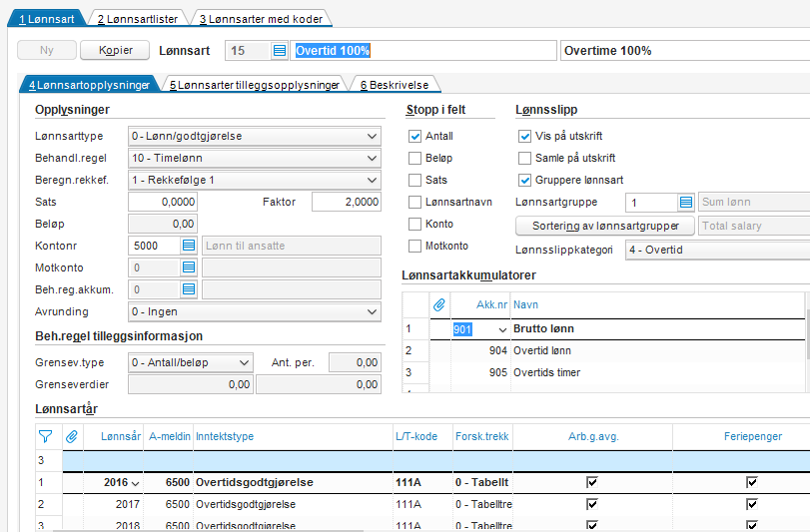Open the Beregn.rekkef. dropdown
Viewport: 810px width, 532px height.
coord(255,180)
